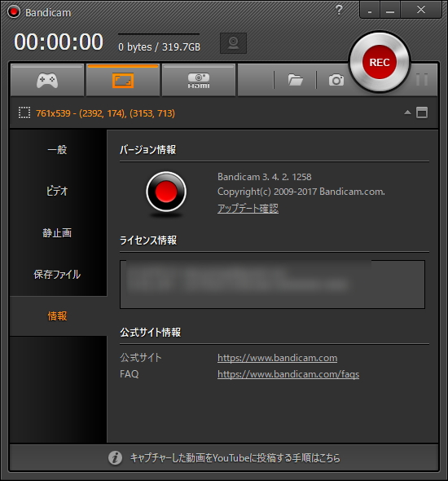The image size is (448, 481).
Task: Open the 保存ファイル settings tab
Action: (x=57, y=274)
